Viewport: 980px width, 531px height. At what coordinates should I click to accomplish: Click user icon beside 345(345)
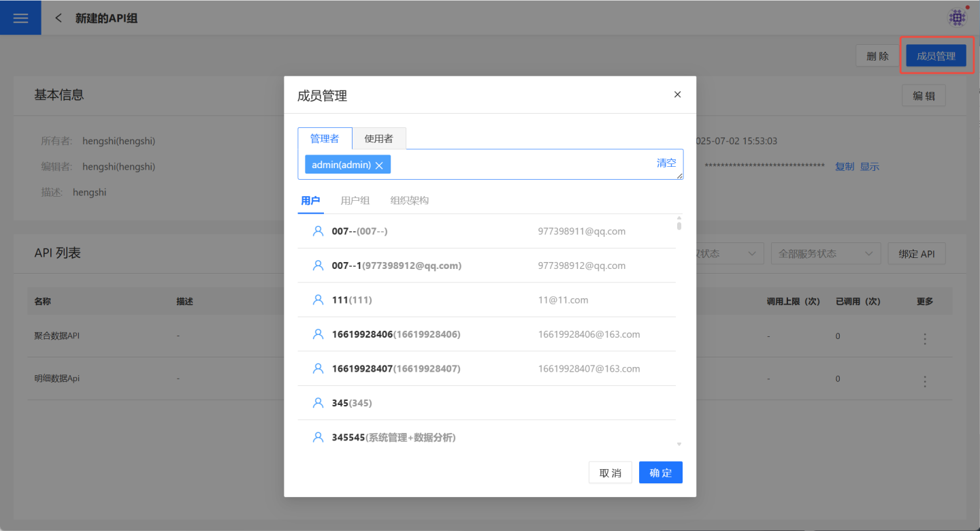click(x=318, y=403)
